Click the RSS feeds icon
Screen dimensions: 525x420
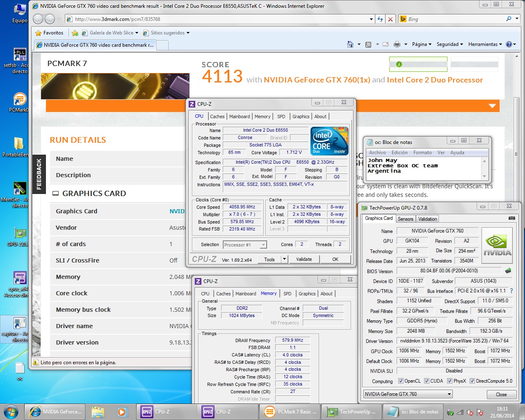368,44
